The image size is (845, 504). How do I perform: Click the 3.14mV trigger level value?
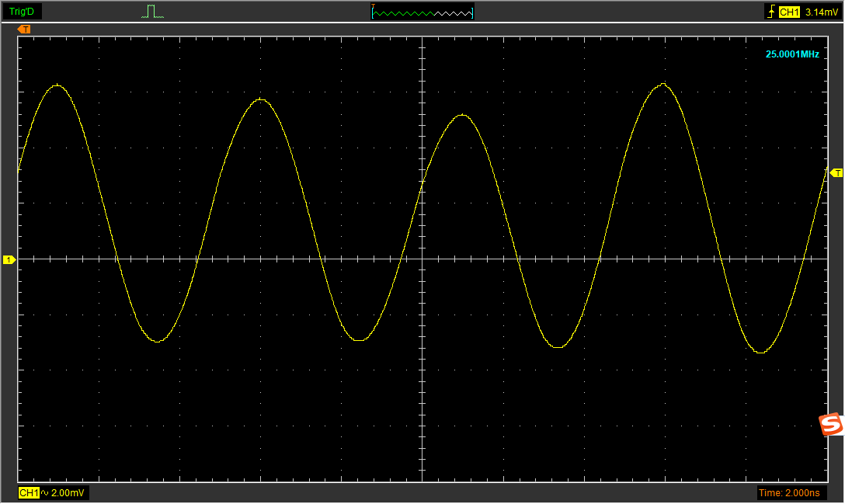821,12
